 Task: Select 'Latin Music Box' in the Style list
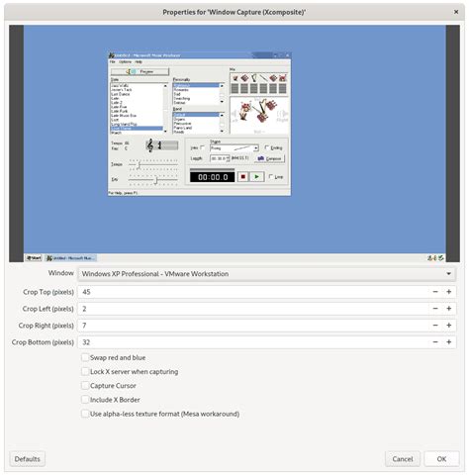pos(124,116)
